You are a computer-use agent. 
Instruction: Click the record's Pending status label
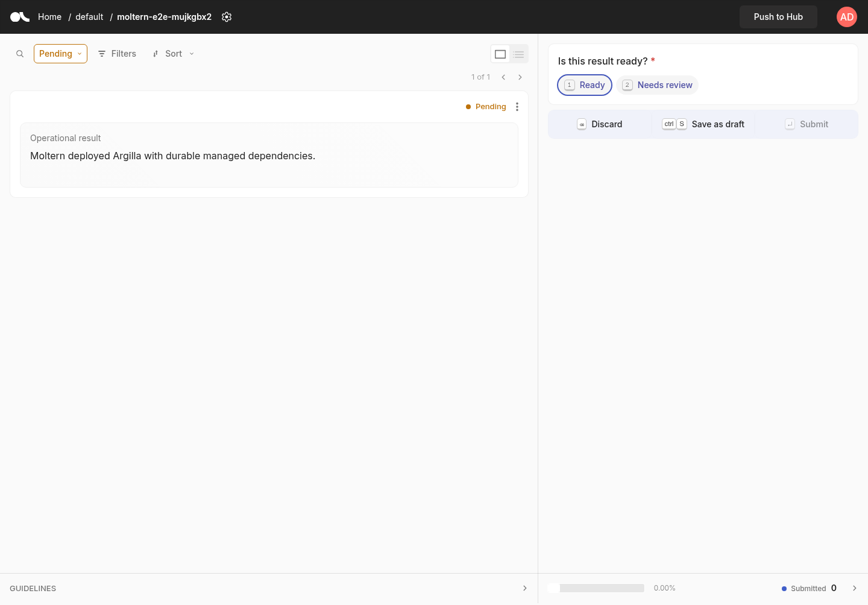coord(486,107)
